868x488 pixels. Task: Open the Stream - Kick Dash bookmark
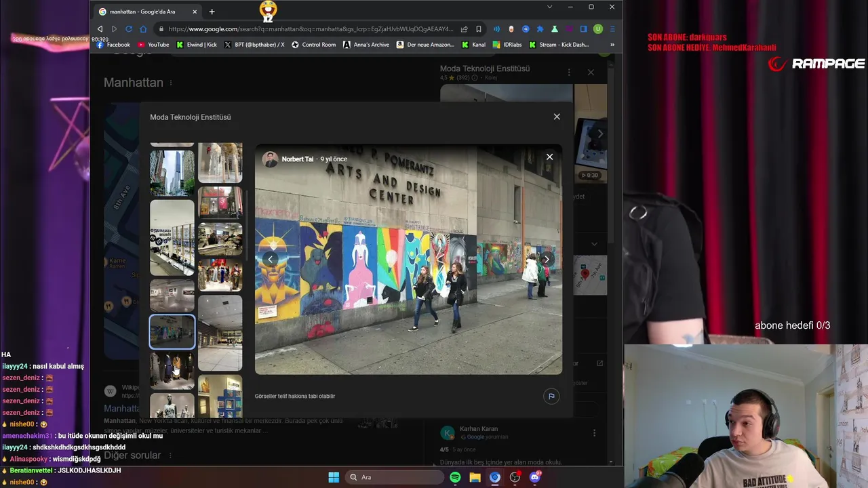(559, 45)
